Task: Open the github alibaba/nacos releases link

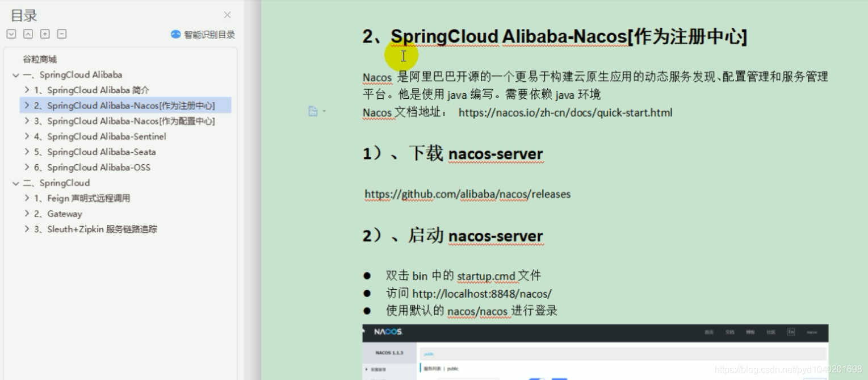Action: [467, 194]
